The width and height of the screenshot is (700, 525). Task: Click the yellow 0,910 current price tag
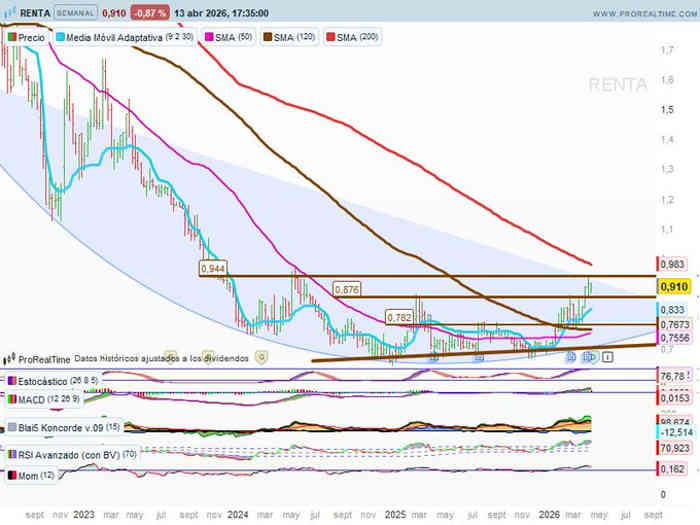coord(673,287)
